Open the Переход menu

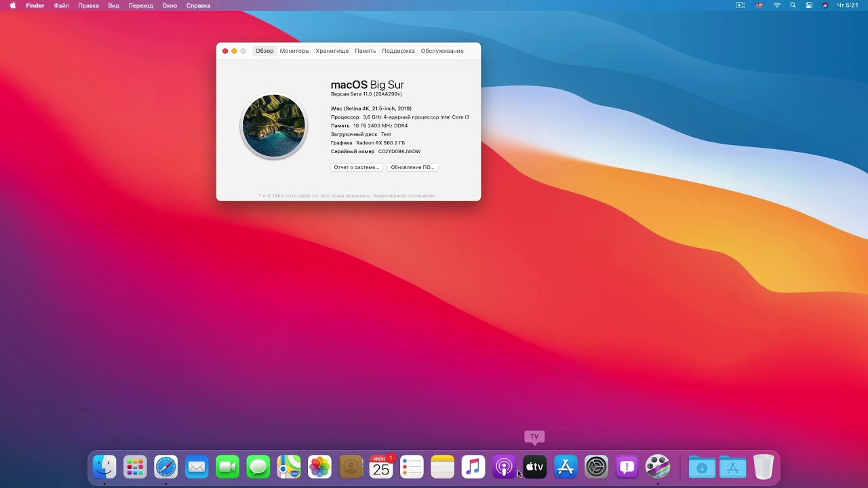pos(141,5)
